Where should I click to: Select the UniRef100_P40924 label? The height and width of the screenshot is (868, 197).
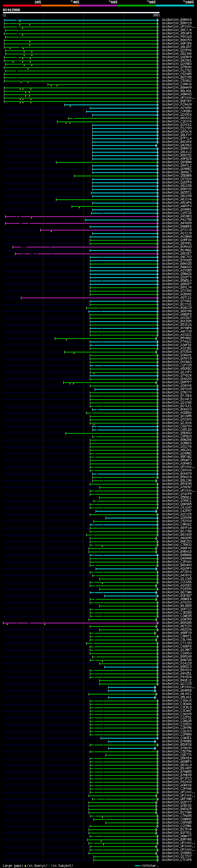click(x=177, y=677)
